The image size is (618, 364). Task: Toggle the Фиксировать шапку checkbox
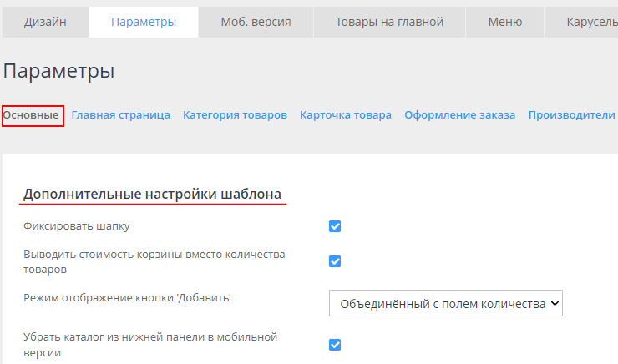[335, 226]
